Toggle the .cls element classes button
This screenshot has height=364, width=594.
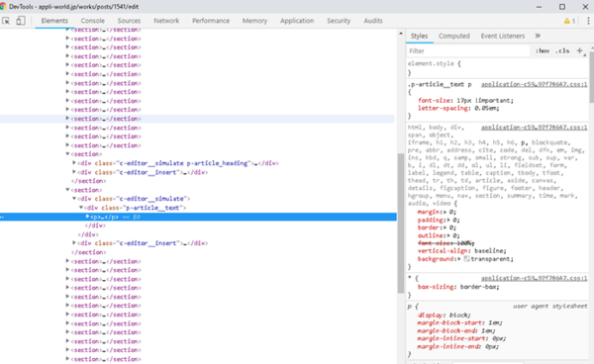pyautogui.click(x=562, y=50)
